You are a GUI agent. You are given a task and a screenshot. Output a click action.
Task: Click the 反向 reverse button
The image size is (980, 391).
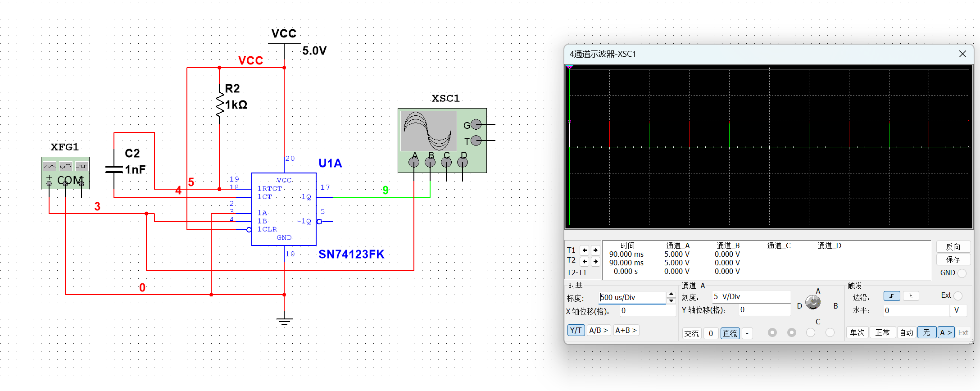click(953, 247)
